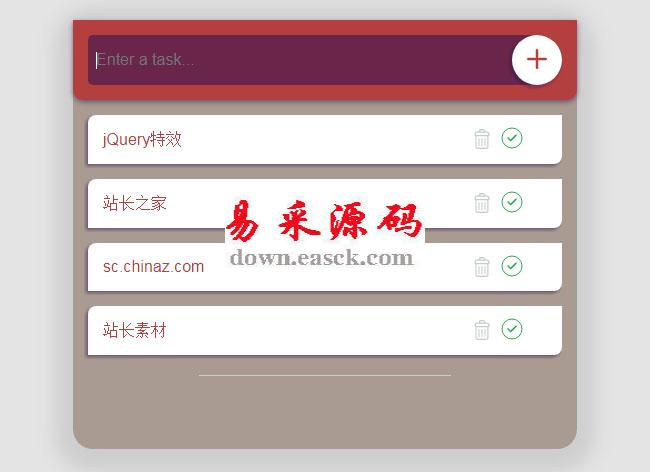Click the down.easck.com watermark text

tap(321, 258)
